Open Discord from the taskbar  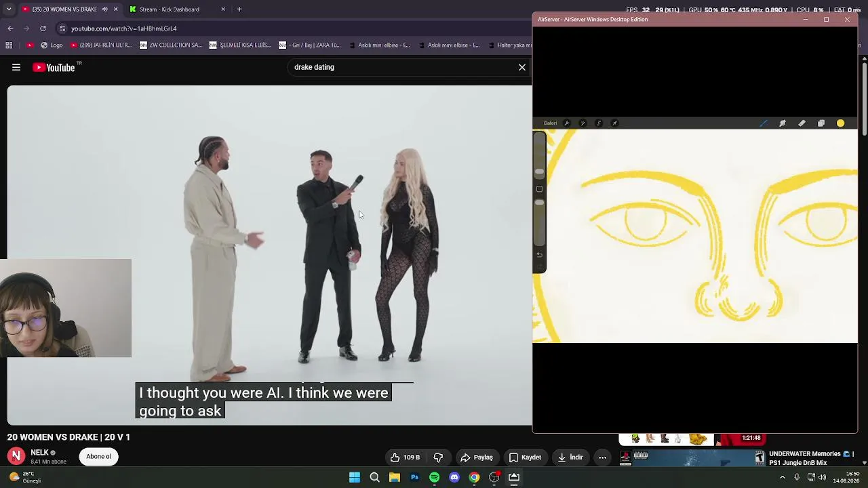(x=454, y=477)
